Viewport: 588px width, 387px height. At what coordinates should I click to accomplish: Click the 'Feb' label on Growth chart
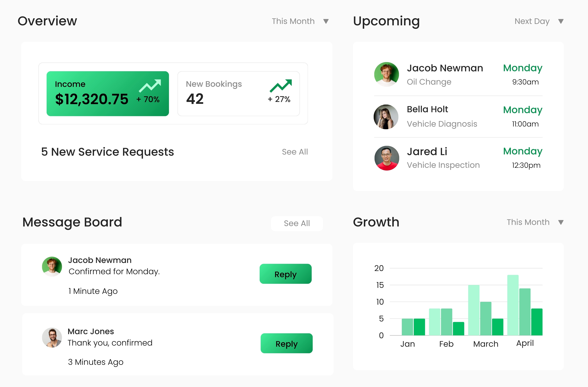point(446,344)
